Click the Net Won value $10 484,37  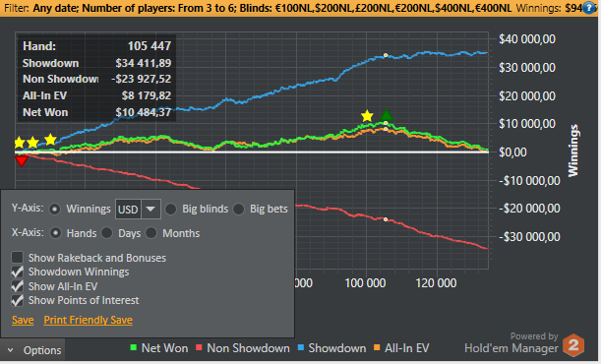144,112
